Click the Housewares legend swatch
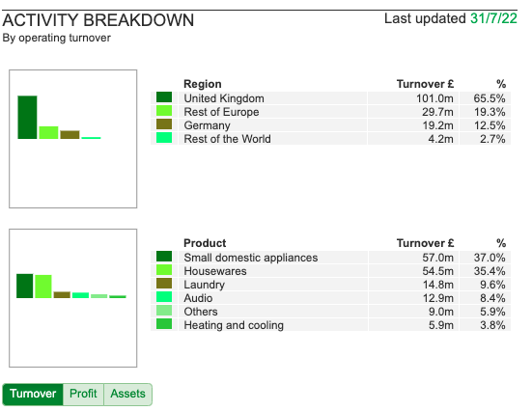This screenshot has width=532, height=411. 164,270
